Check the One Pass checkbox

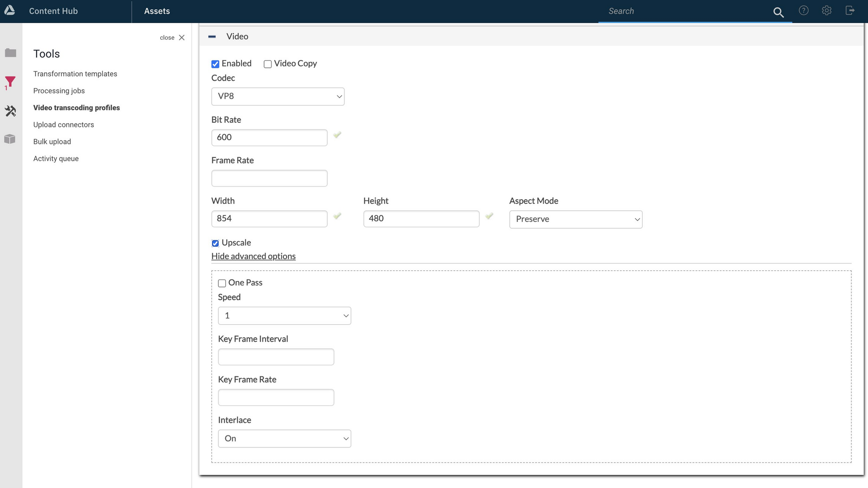click(222, 283)
